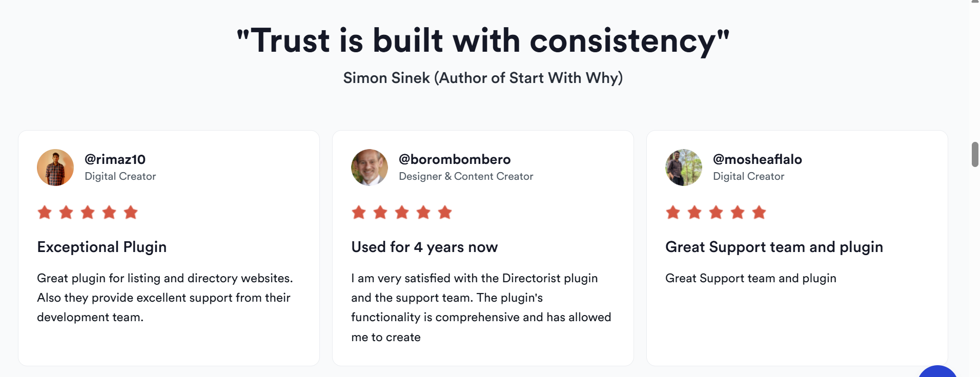Visit the @mosheaflalo username link

click(757, 159)
